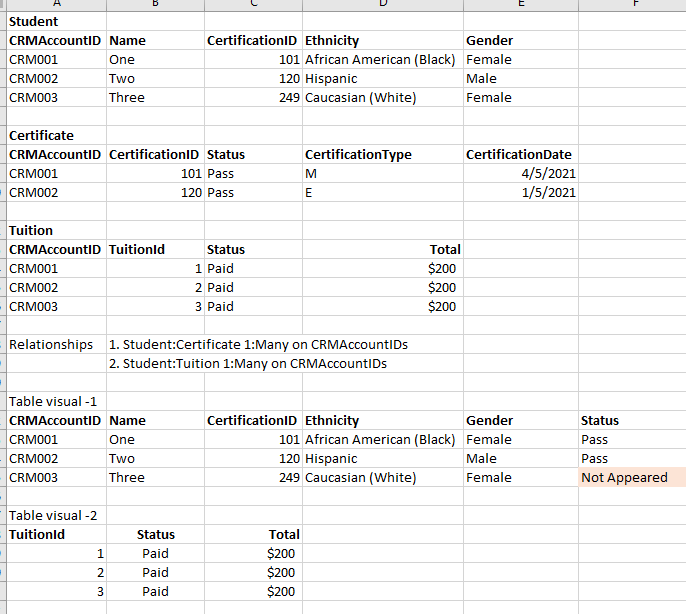
Task: Select column E header
Action: coord(521,4)
